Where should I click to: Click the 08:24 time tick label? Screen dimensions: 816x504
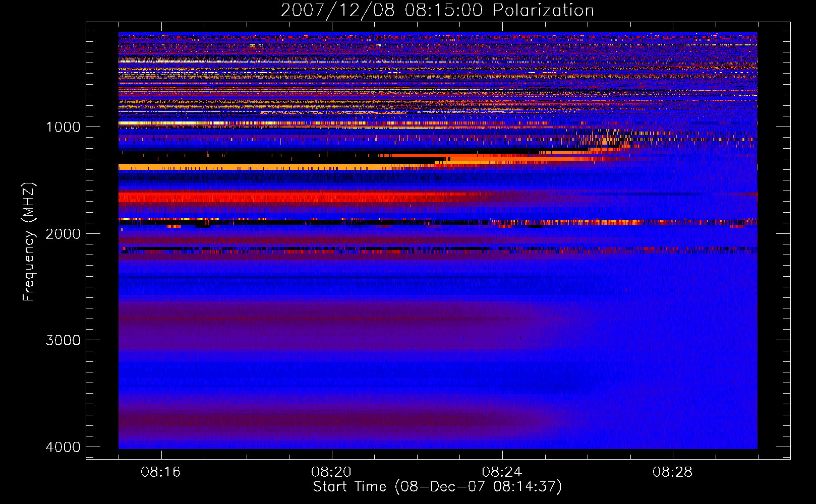pos(502,472)
